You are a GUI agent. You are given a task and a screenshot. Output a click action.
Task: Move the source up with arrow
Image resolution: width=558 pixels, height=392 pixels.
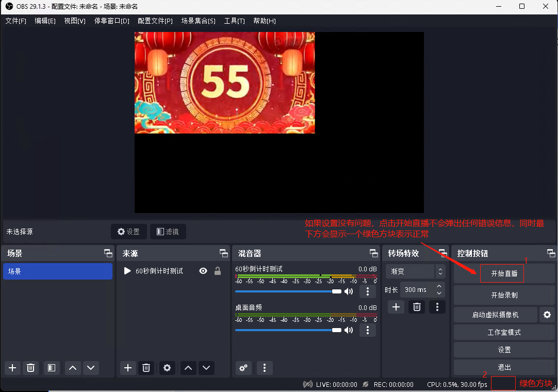coord(188,368)
